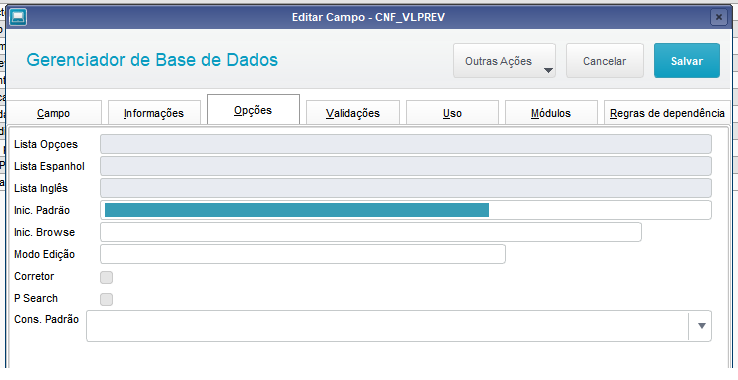
Task: Switch to the Campo tab
Action: [x=54, y=113]
